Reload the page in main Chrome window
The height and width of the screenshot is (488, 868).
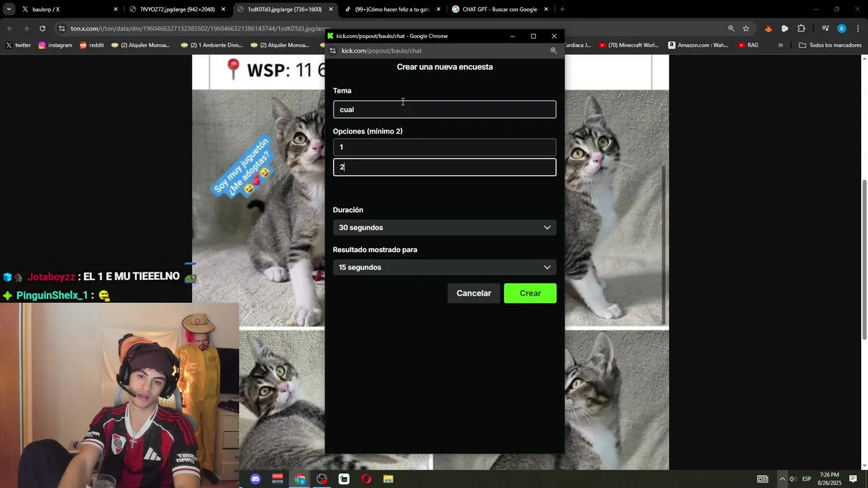42,28
